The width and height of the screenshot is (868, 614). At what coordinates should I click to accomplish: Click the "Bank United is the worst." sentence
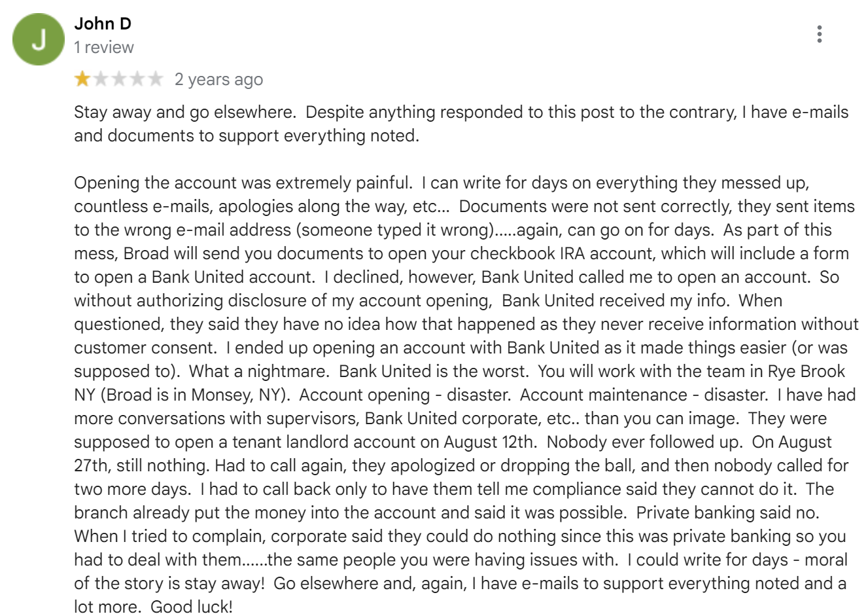(433, 371)
